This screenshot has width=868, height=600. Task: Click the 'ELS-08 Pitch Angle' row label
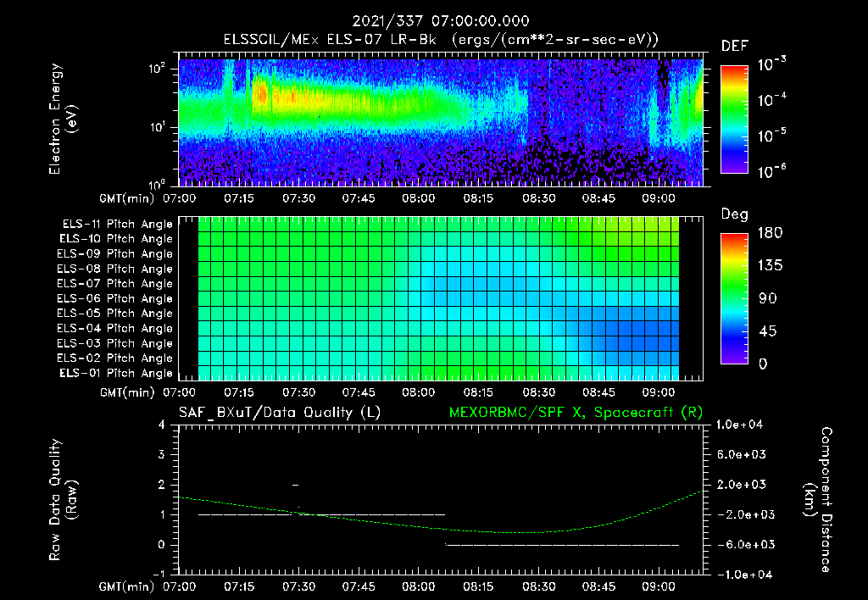click(115, 269)
